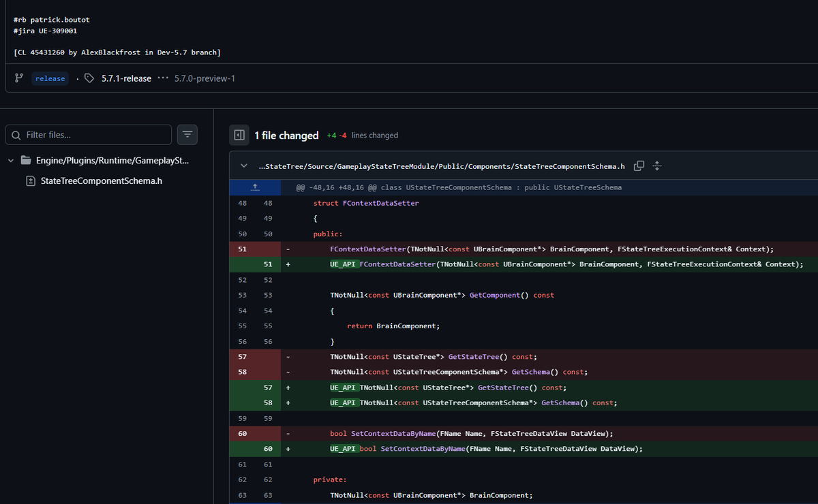Screen dimensions: 818x504
Task: Expand the diff upward above line 48
Action: [255, 187]
